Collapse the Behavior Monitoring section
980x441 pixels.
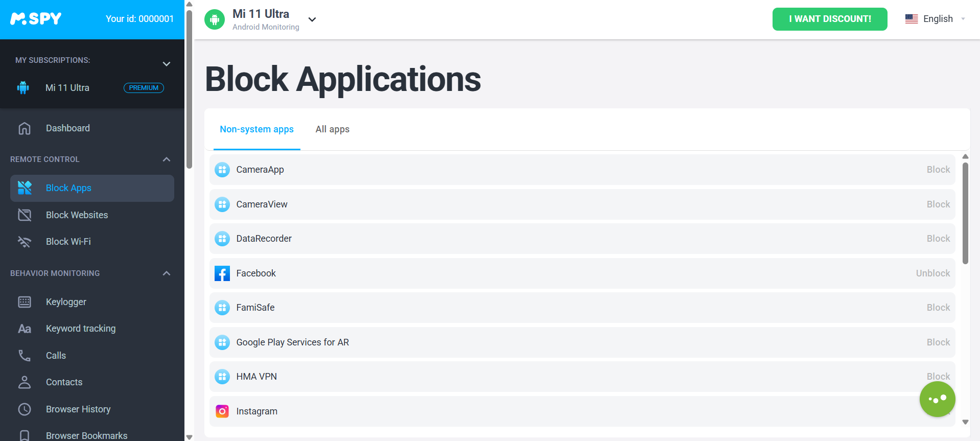(167, 273)
